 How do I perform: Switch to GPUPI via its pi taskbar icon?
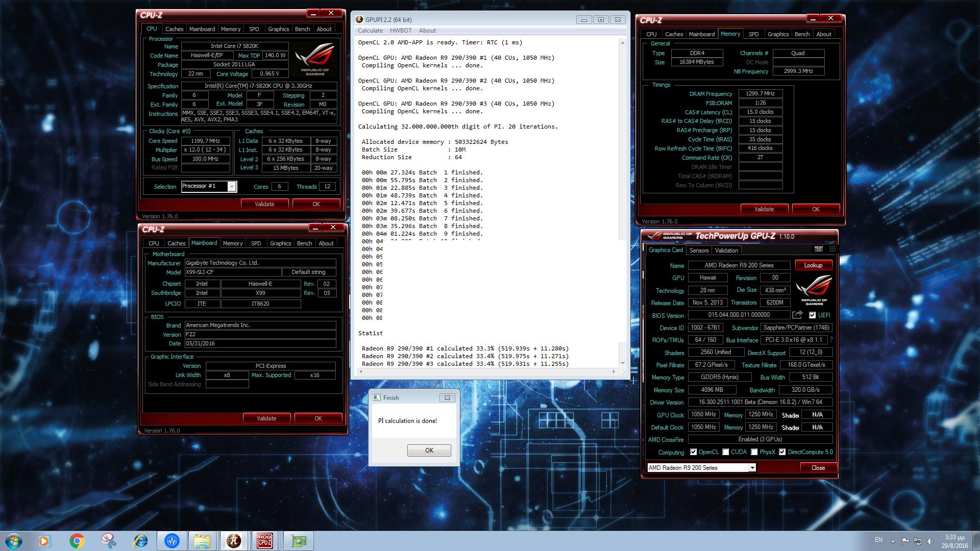coord(234,541)
